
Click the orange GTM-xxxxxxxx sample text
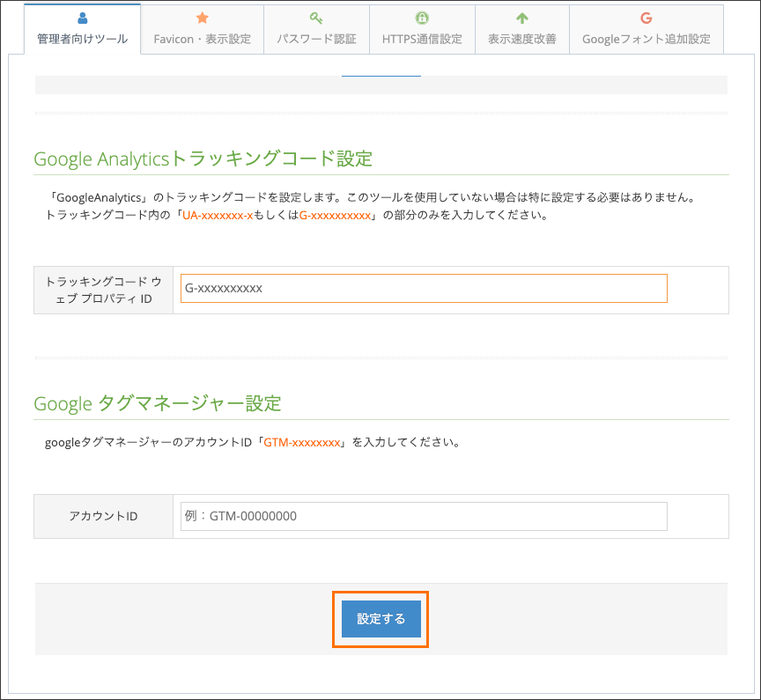(302, 442)
